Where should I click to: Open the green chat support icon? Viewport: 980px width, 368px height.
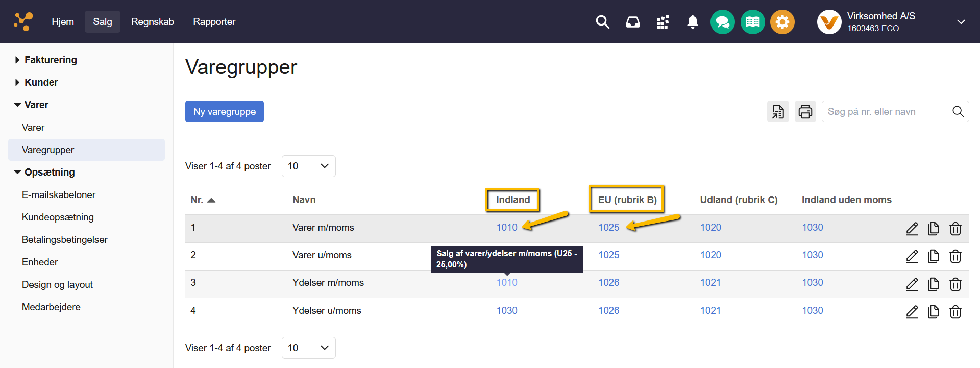722,22
